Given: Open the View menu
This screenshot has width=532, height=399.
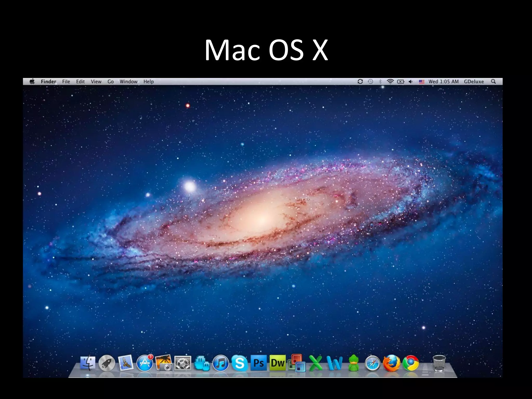Looking at the screenshot, I should coord(96,82).
